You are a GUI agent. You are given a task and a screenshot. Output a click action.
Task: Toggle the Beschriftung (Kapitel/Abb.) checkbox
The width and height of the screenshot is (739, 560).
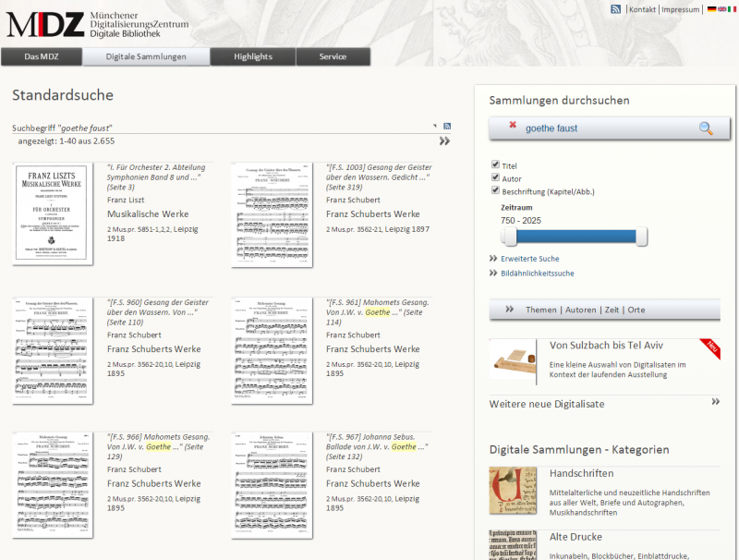pyautogui.click(x=495, y=190)
